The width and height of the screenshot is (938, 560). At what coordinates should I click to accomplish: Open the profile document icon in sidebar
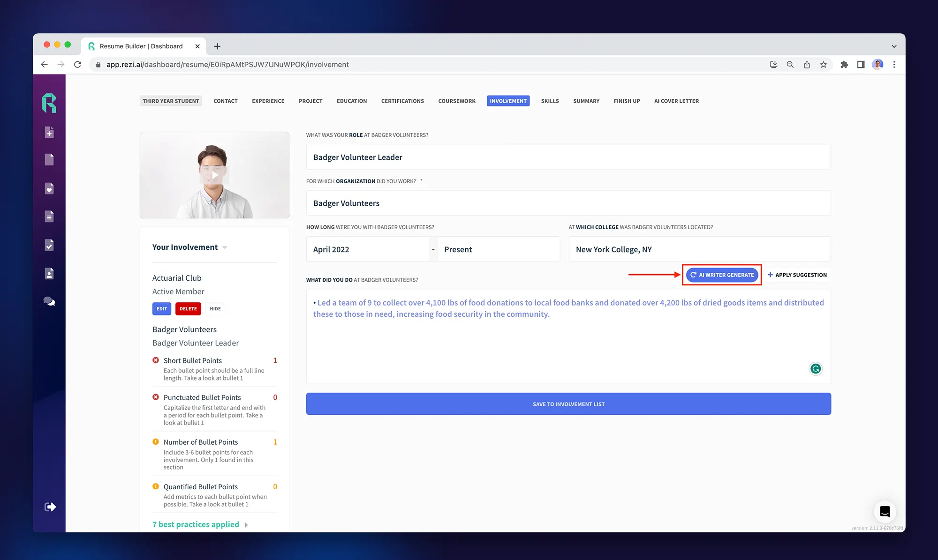(49, 273)
